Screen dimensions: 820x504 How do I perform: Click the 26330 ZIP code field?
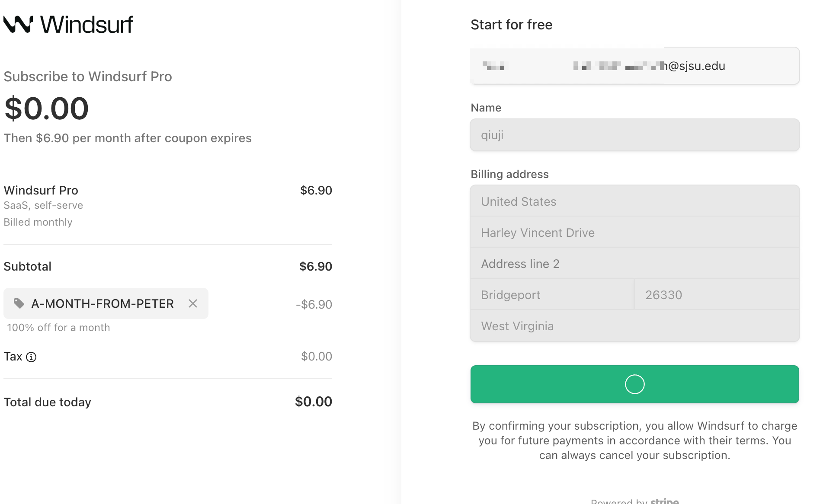pos(717,295)
